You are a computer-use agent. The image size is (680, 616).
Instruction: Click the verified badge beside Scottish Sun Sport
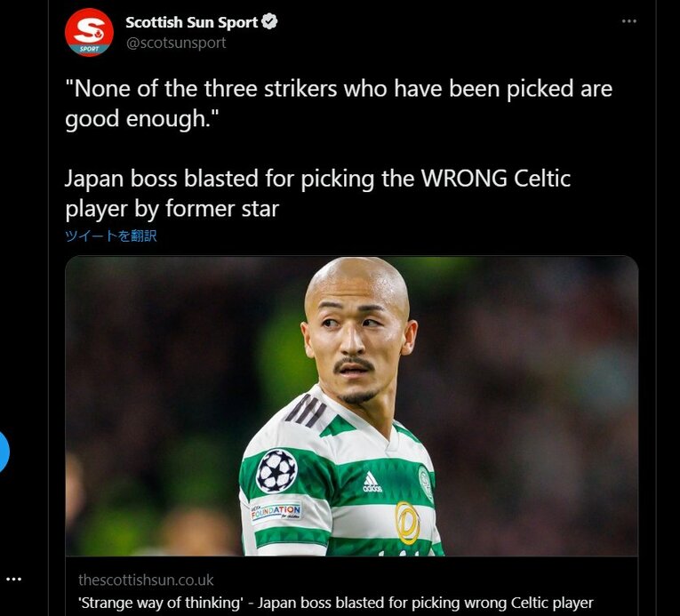point(269,22)
